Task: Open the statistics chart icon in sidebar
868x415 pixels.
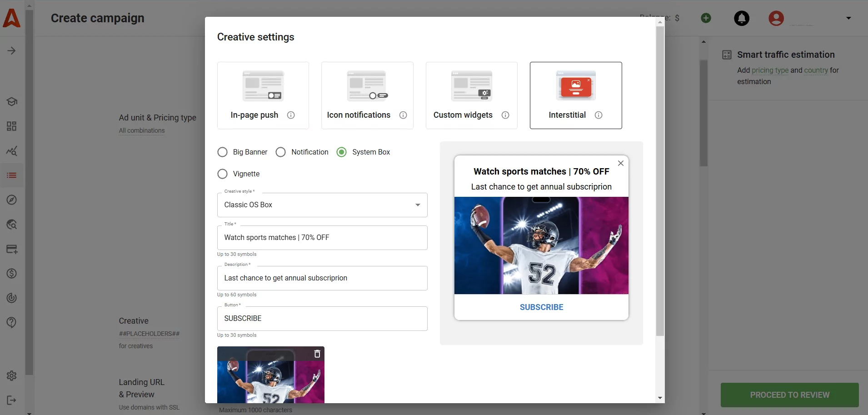Action: click(x=11, y=151)
